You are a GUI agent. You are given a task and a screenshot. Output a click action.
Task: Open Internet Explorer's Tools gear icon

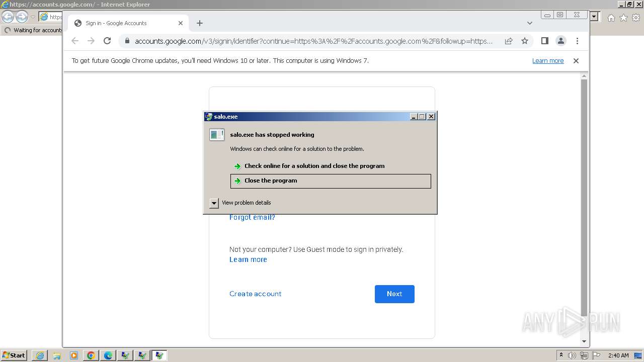click(636, 18)
